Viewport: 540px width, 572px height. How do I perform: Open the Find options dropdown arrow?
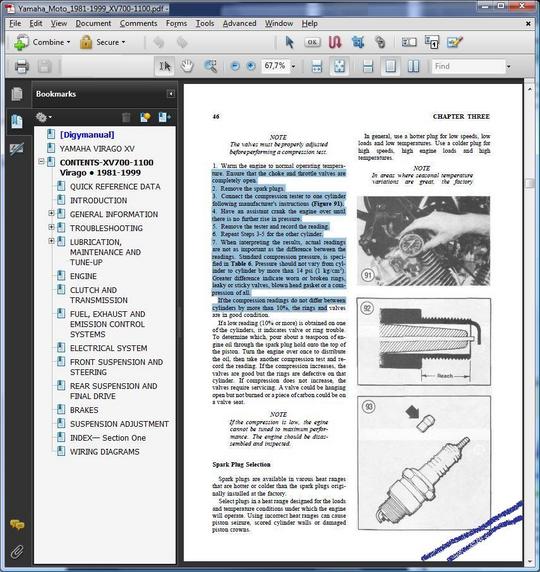tap(509, 67)
